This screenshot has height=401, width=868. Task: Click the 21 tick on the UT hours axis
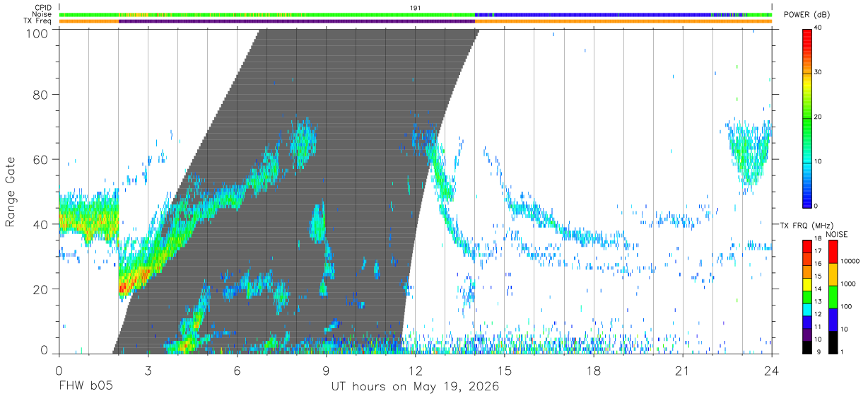682,370
